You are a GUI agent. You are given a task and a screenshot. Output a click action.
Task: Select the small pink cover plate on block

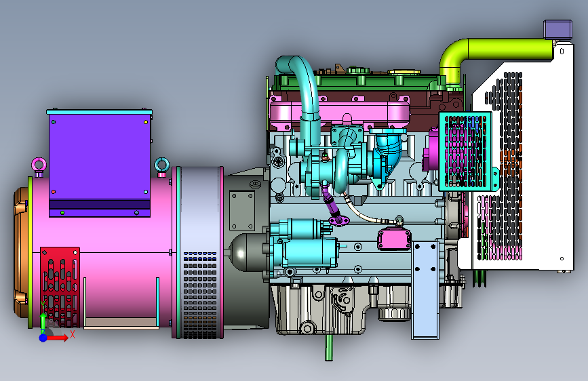[x=394, y=239]
